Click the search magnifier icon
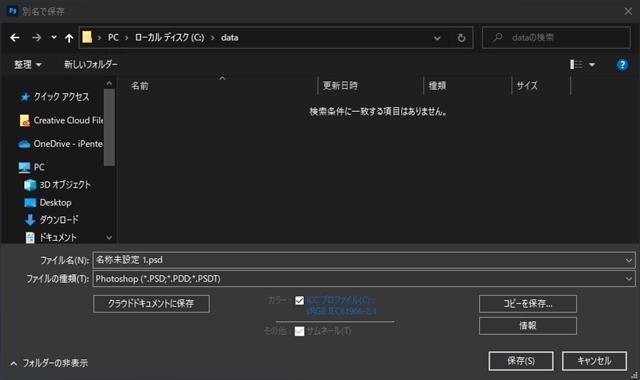Viewport: 640px width, 380px height. 498,38
